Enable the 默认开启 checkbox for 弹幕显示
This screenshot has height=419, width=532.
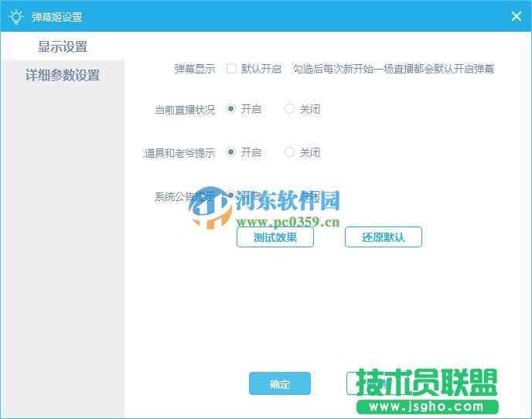click(231, 69)
